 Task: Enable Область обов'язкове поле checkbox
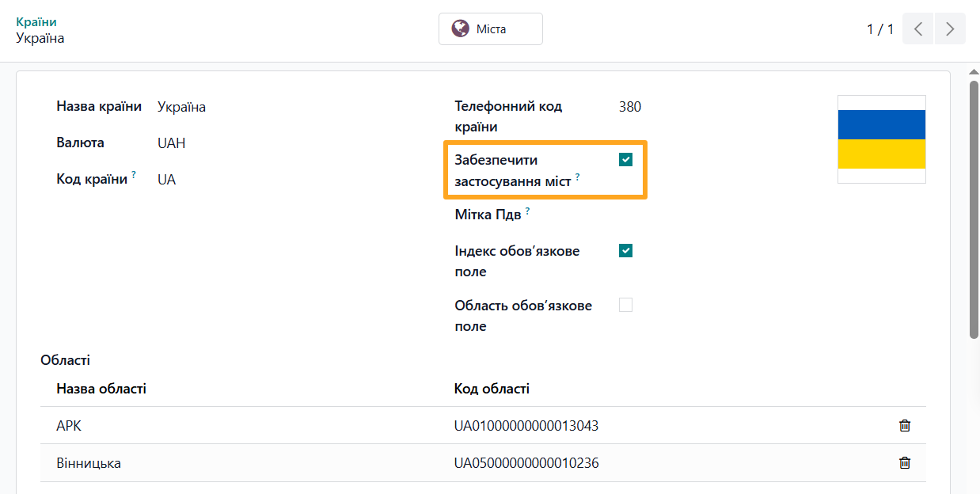coord(625,305)
